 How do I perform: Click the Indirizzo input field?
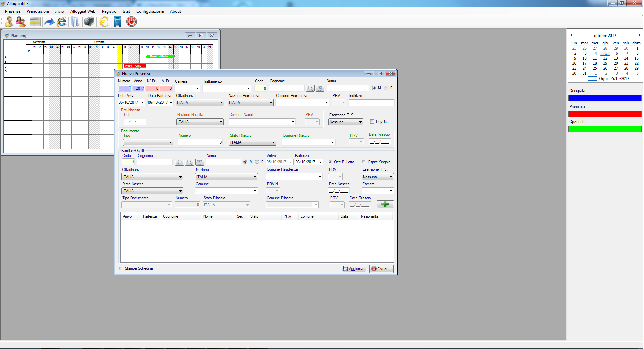pyautogui.click(x=372, y=103)
